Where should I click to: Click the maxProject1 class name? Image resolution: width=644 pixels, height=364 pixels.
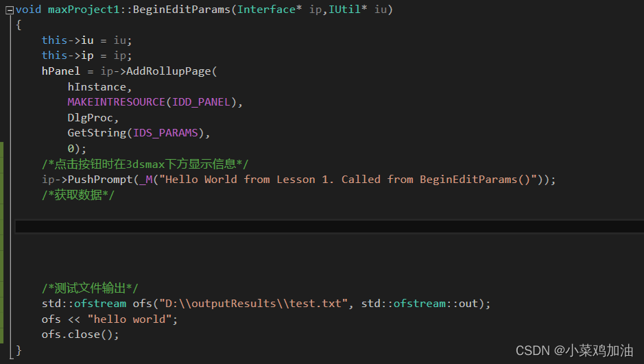click(x=84, y=10)
